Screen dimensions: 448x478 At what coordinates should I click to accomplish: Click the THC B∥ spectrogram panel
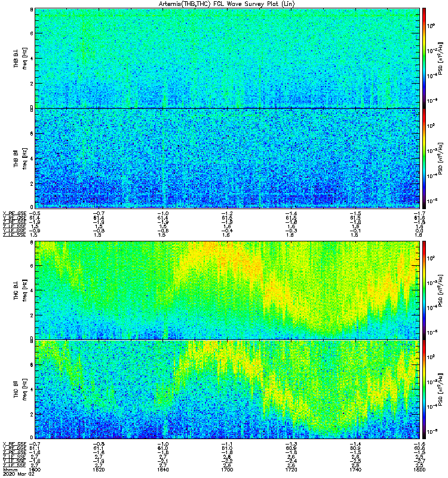[x=228, y=390]
